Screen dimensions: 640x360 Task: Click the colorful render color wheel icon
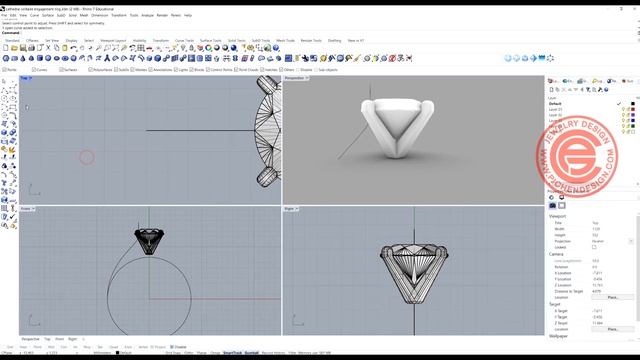(x=209, y=48)
